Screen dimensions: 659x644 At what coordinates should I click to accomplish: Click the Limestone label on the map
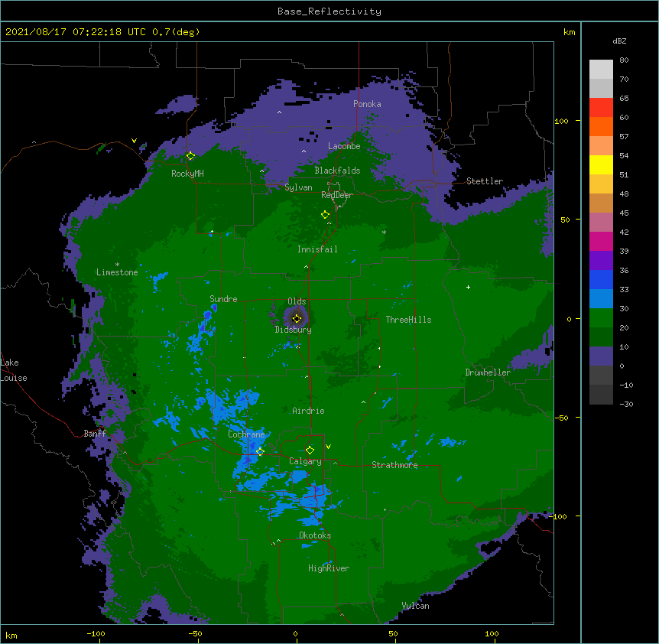coord(117,272)
